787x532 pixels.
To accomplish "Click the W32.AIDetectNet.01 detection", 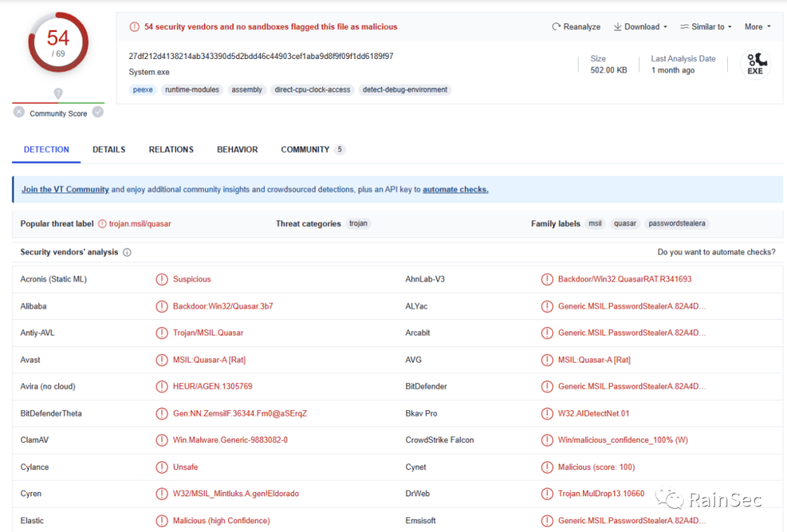I will pyautogui.click(x=593, y=413).
